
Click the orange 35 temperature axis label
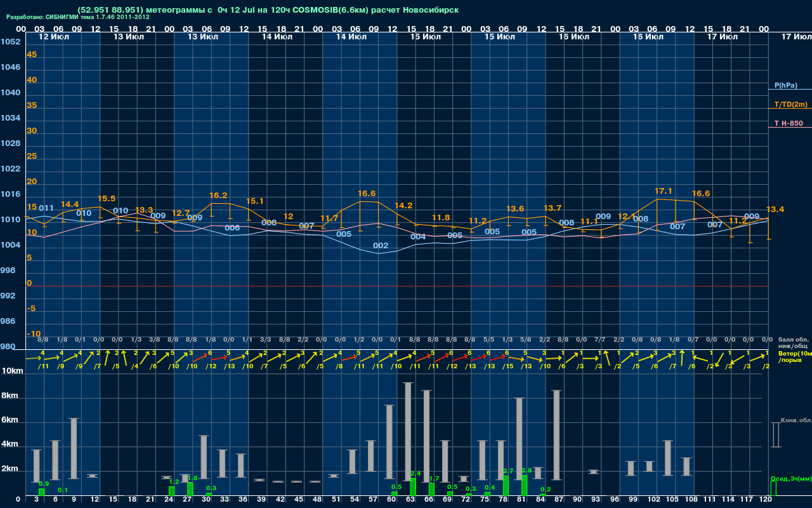point(32,105)
